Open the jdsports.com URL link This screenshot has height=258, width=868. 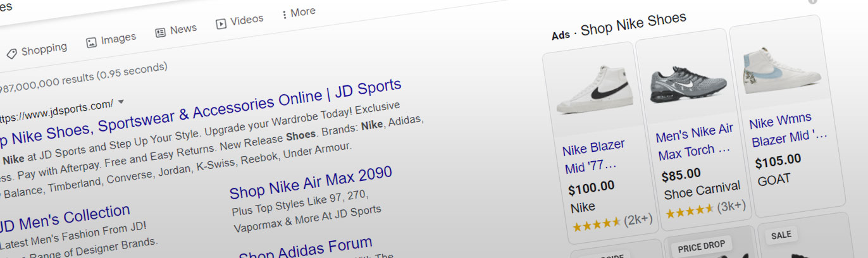pos(56,110)
